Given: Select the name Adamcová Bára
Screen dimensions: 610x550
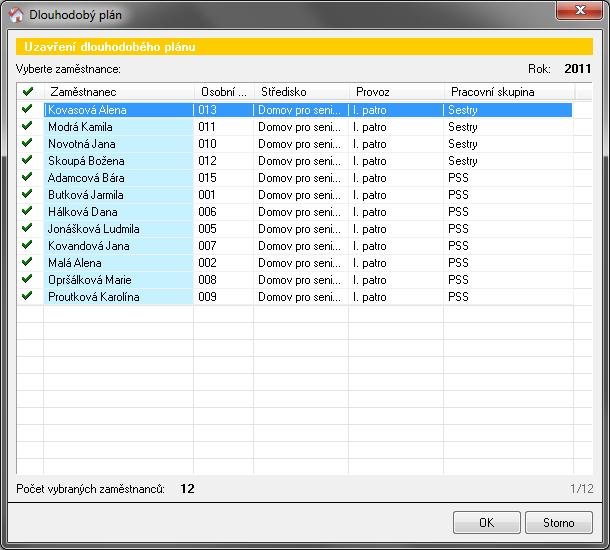Looking at the screenshot, I should (86, 178).
